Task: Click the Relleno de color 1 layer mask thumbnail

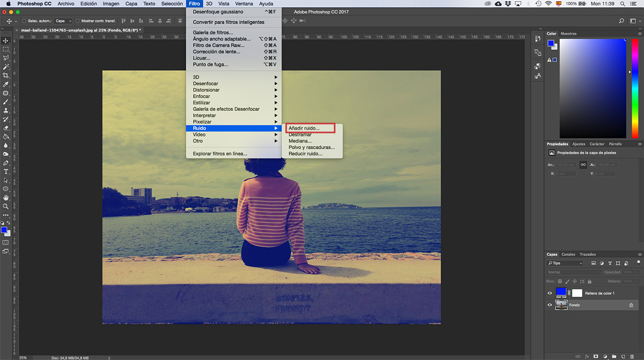Action: click(577, 293)
